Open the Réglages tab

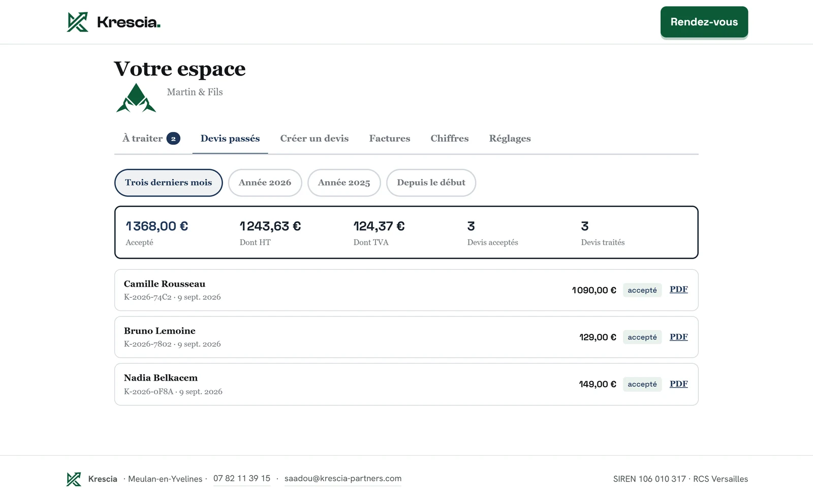click(x=510, y=139)
